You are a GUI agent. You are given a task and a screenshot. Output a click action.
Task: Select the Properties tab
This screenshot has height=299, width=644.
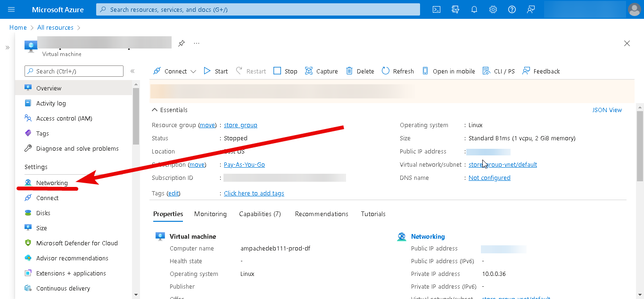168,214
